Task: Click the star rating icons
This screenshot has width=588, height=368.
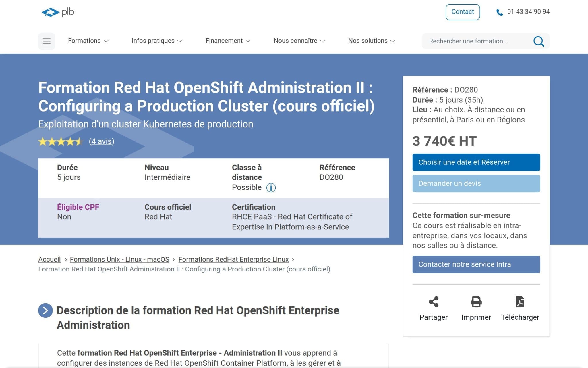Action: (61, 141)
